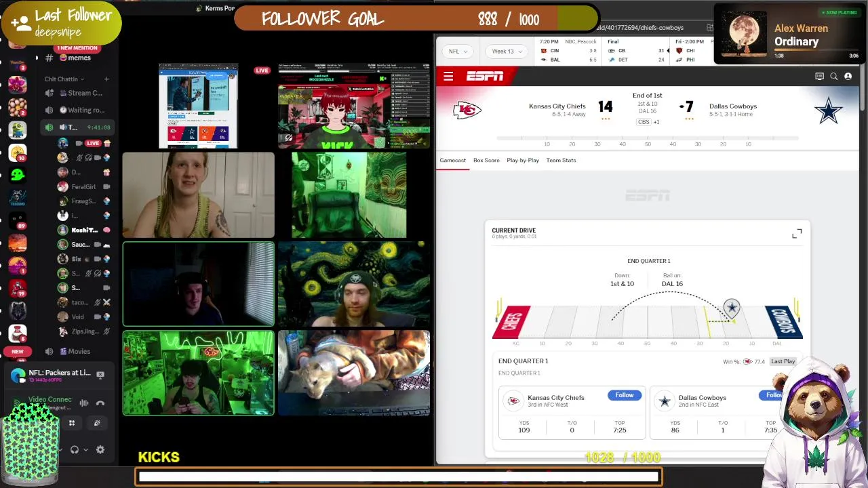
Task: Select the green chair webcam tile
Action: point(349,195)
